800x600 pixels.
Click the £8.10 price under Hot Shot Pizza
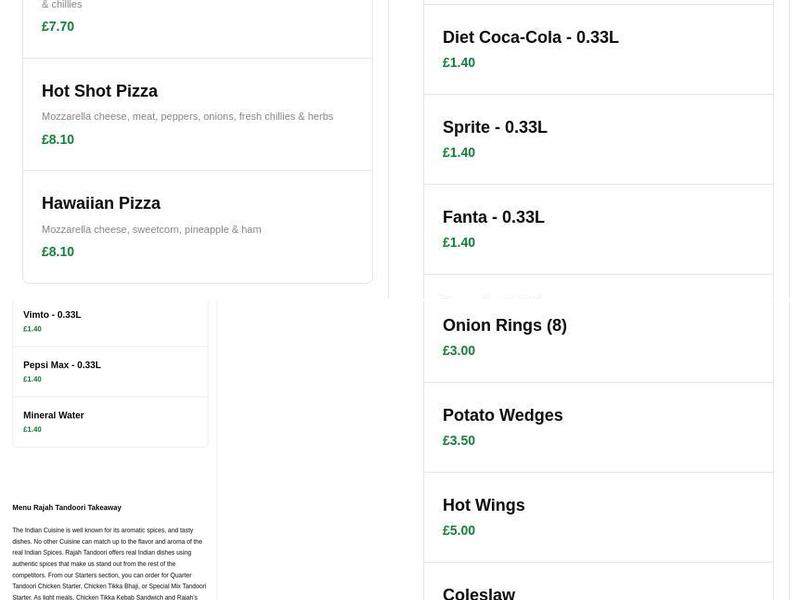coord(57,139)
